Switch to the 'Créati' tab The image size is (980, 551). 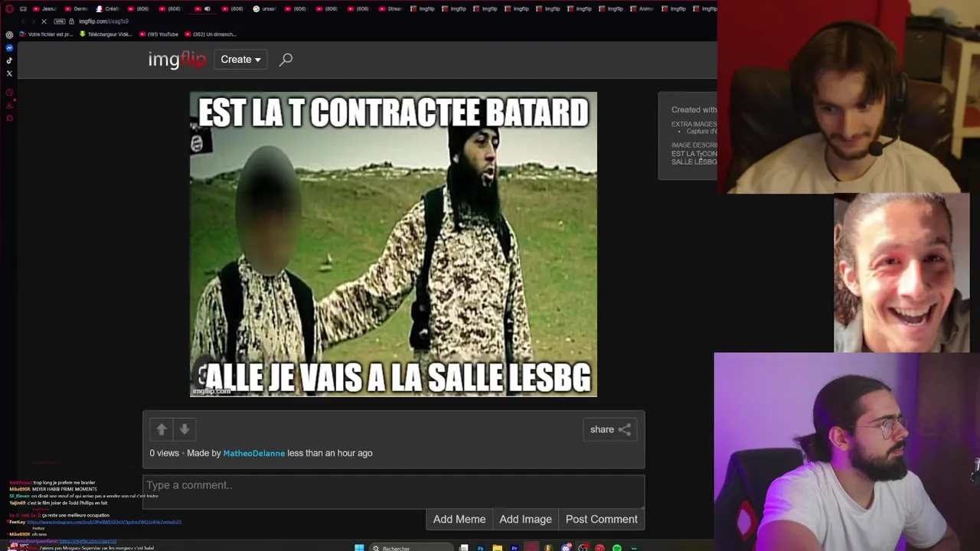(108, 8)
